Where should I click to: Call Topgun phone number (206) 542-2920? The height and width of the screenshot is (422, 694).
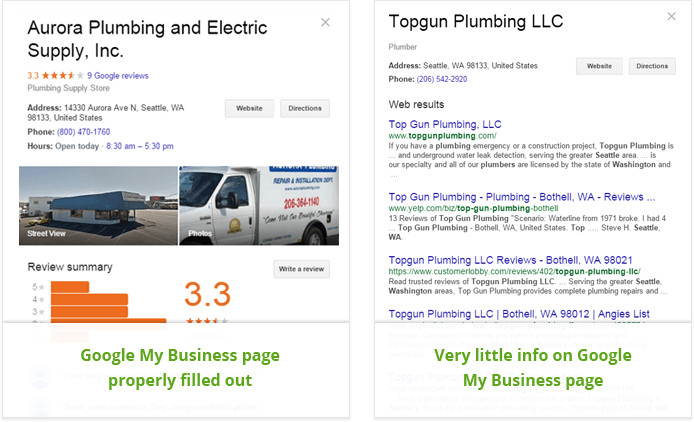tap(442, 79)
